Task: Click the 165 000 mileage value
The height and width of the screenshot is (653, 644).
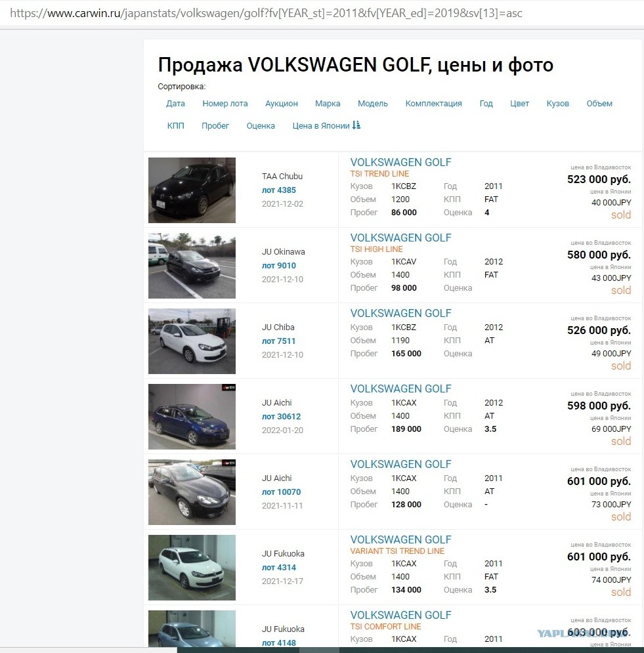Action: coord(406,353)
